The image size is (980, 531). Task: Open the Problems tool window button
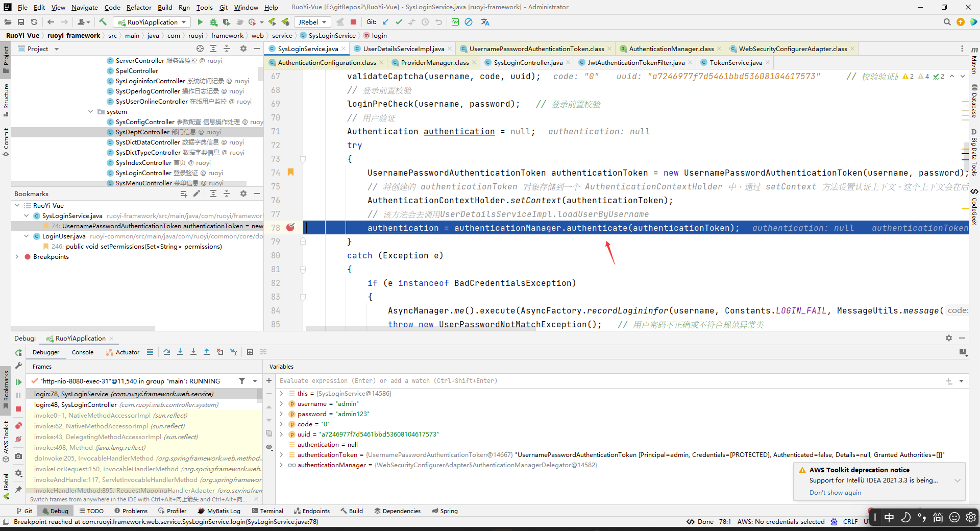click(131, 511)
